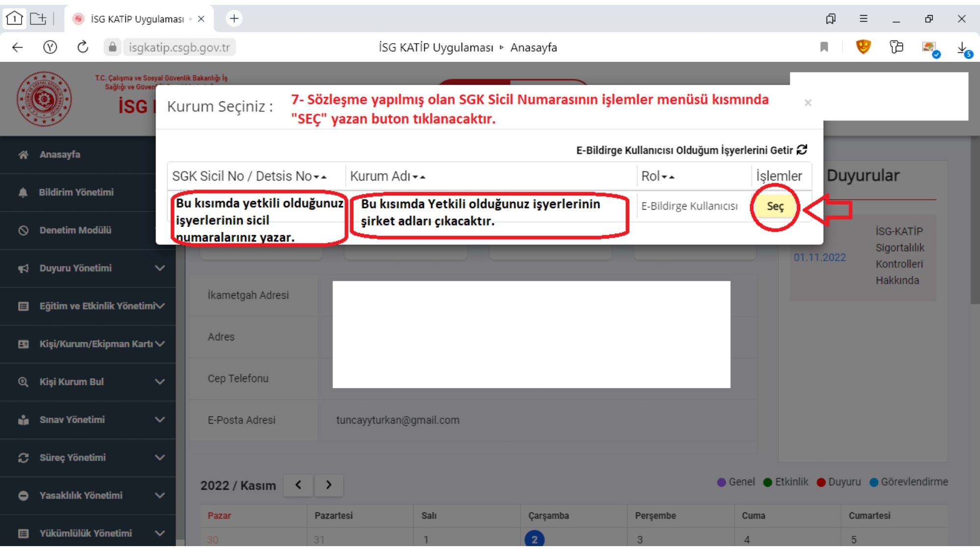Go to previous calendar month

[x=298, y=485]
